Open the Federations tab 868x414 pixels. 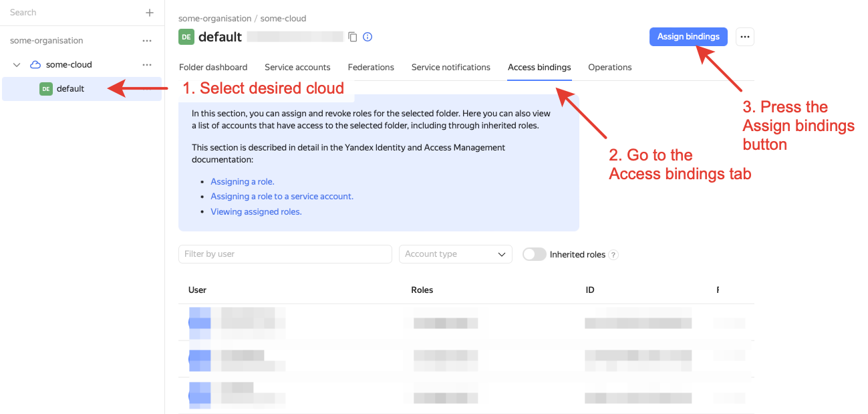coord(371,68)
